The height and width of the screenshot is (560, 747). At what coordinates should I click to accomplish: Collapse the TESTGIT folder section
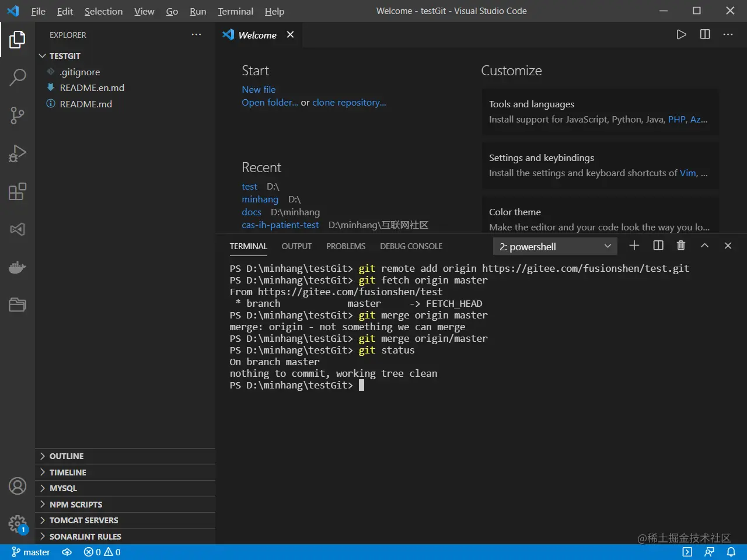pyautogui.click(x=125, y=56)
